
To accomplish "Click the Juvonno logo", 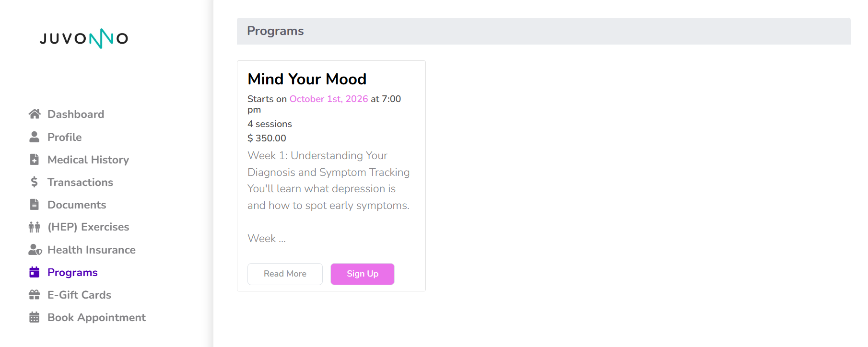I will pyautogui.click(x=84, y=38).
